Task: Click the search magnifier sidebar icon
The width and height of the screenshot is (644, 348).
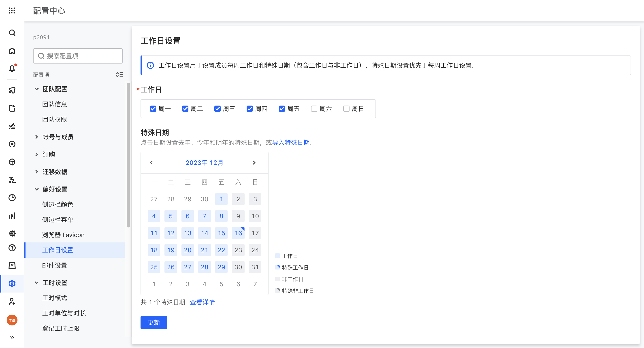Action: 12,33
